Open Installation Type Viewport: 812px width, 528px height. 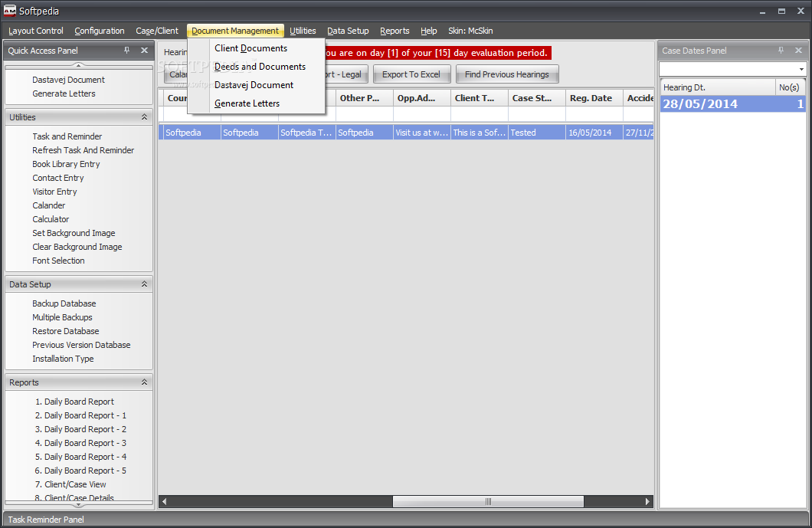click(63, 359)
